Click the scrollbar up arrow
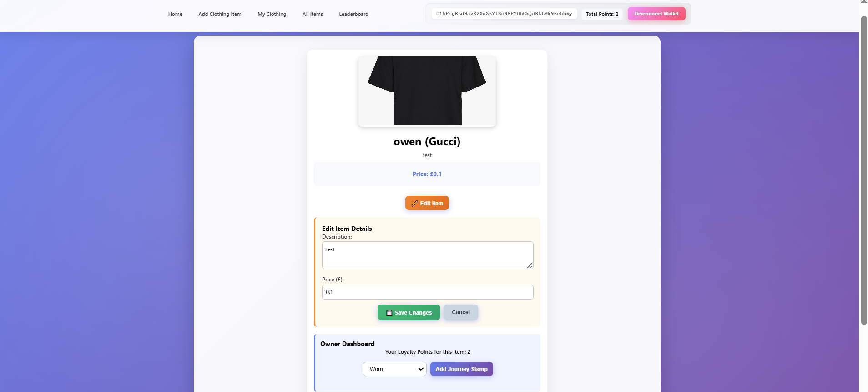 (x=864, y=2)
